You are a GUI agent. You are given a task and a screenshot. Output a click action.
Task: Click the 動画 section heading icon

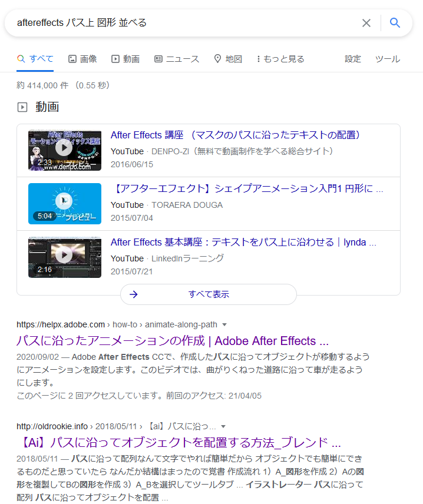(x=22, y=107)
